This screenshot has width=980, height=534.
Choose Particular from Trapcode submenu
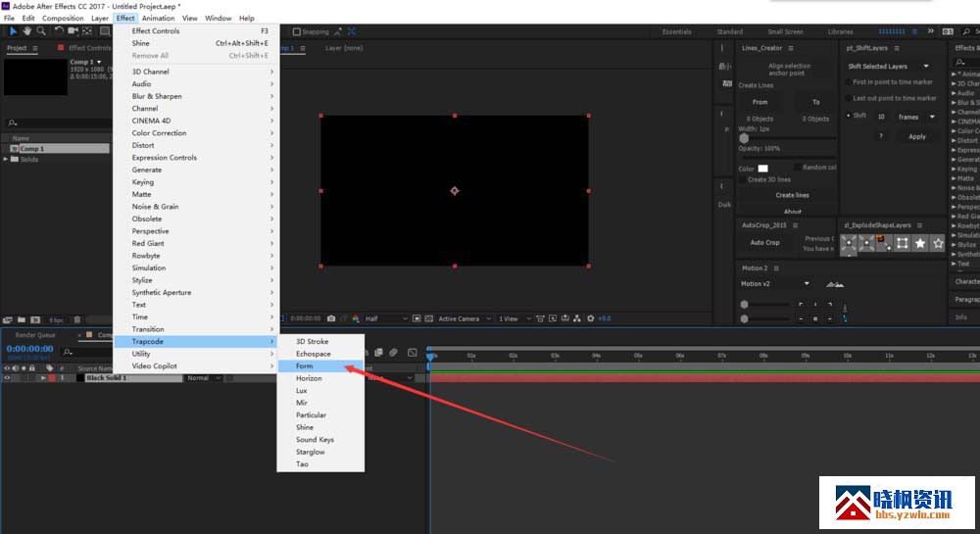320,414
